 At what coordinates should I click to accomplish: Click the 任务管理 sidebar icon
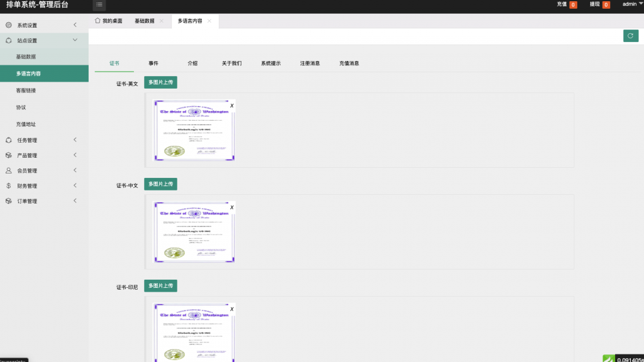click(9, 140)
